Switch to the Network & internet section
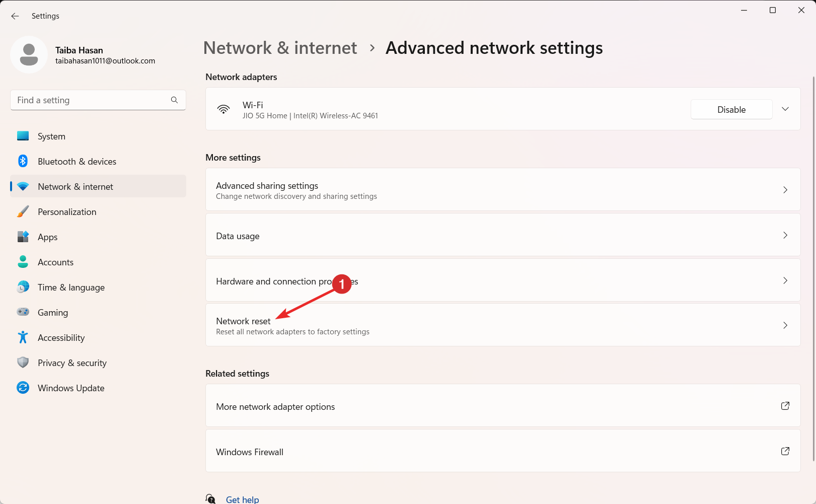 [75, 186]
